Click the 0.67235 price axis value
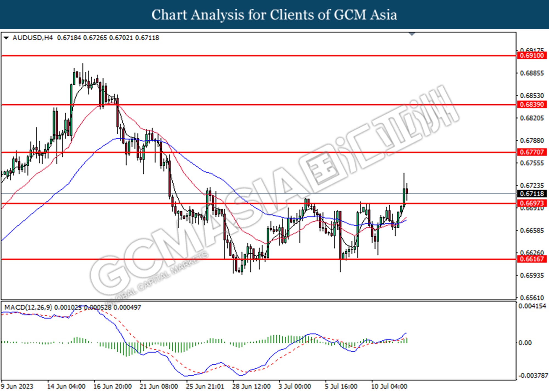The height and width of the screenshot is (392, 549). click(532, 186)
